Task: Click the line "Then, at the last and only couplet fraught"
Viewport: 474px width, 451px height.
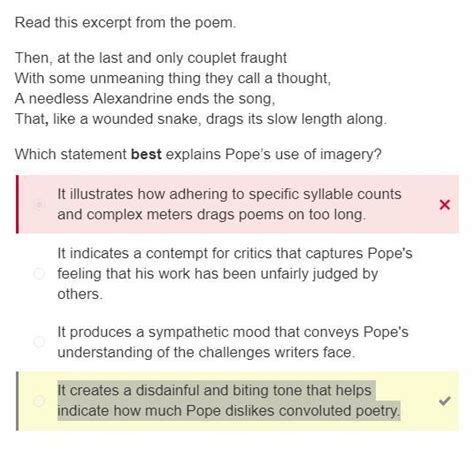Action: tap(151, 58)
